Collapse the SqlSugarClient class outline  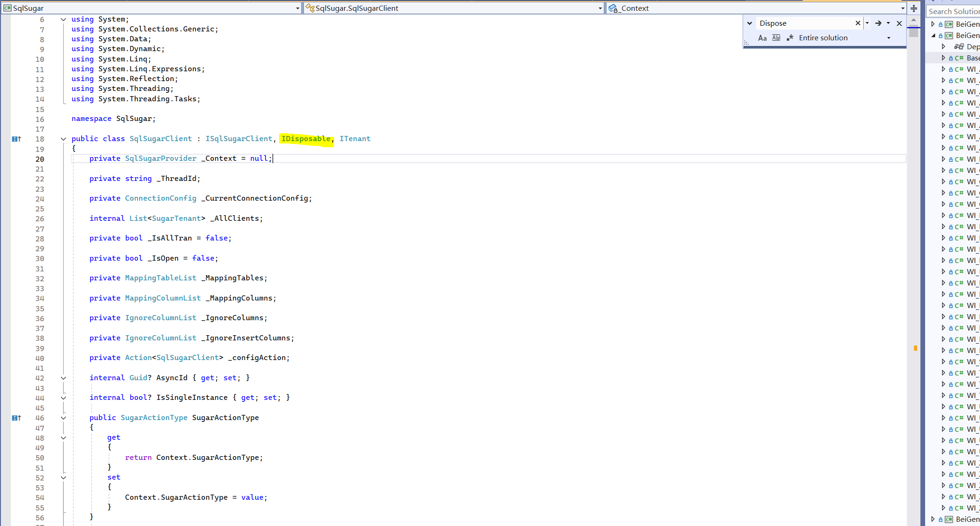(63, 139)
